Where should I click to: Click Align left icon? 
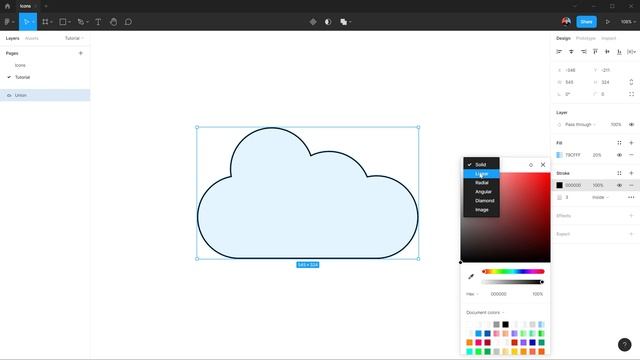pos(559,51)
